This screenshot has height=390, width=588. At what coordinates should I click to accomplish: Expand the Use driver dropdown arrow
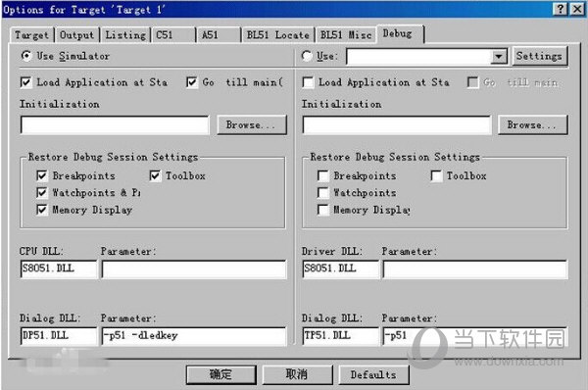coord(499,56)
